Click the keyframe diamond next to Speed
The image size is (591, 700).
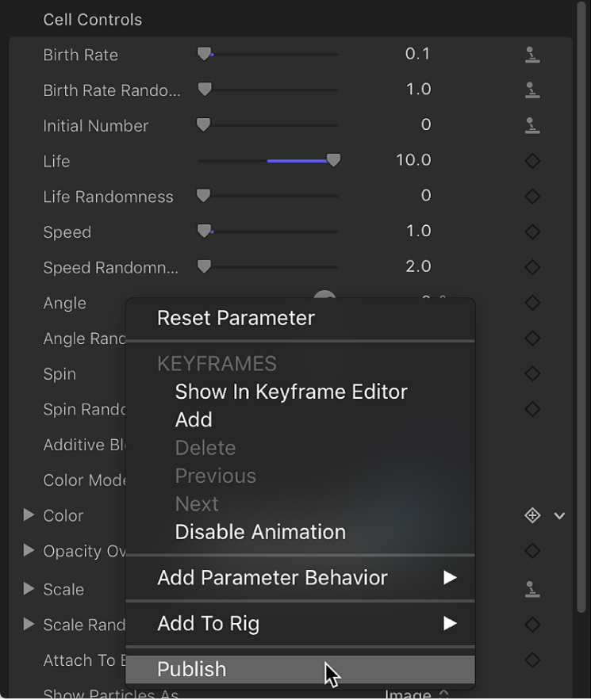coord(532,231)
